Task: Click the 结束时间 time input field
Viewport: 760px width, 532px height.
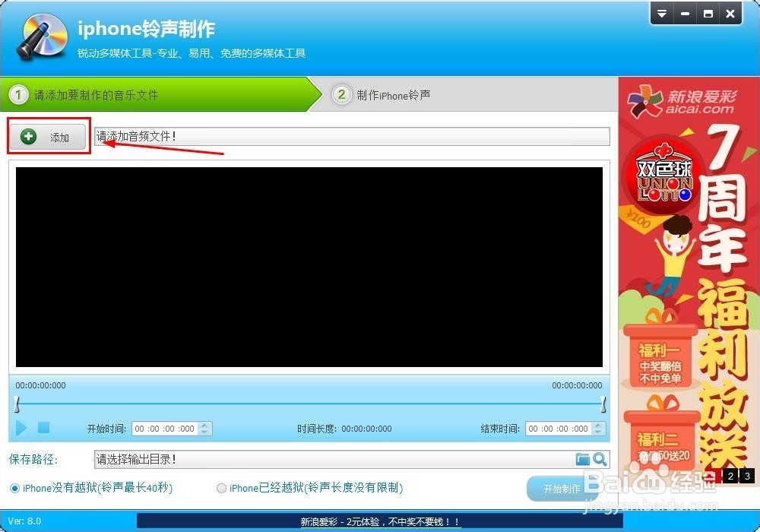Action: 559,429
